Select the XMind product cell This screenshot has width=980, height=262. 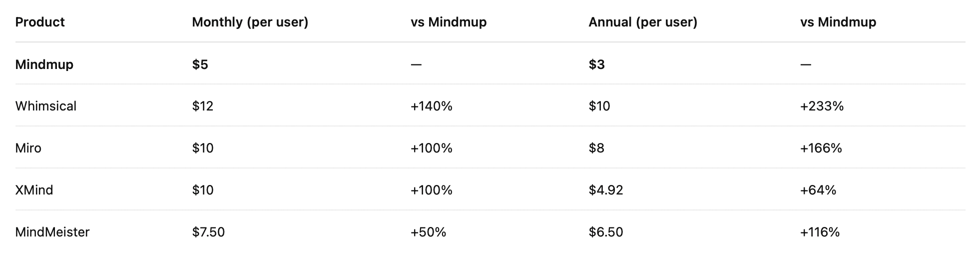[34, 190]
